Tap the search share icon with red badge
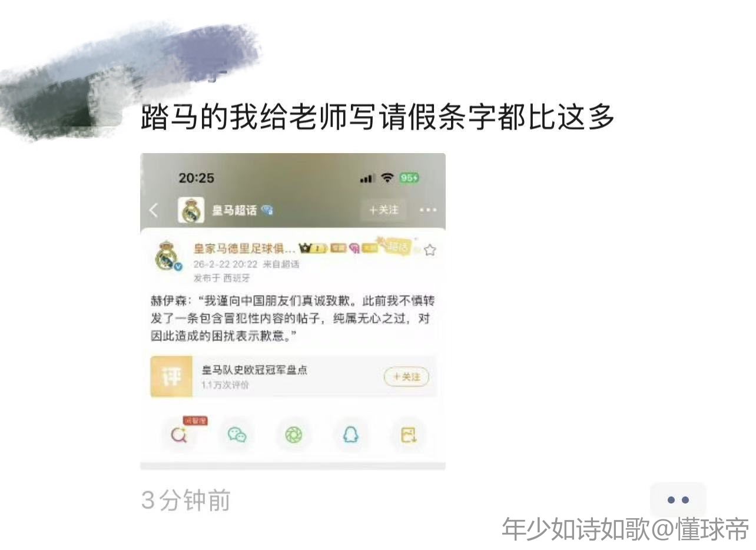 tap(179, 435)
